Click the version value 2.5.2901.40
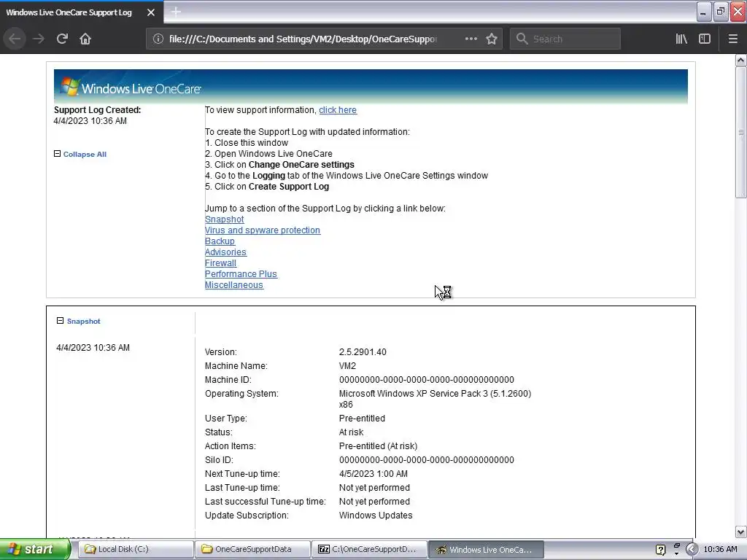This screenshot has width=747, height=560. click(363, 352)
